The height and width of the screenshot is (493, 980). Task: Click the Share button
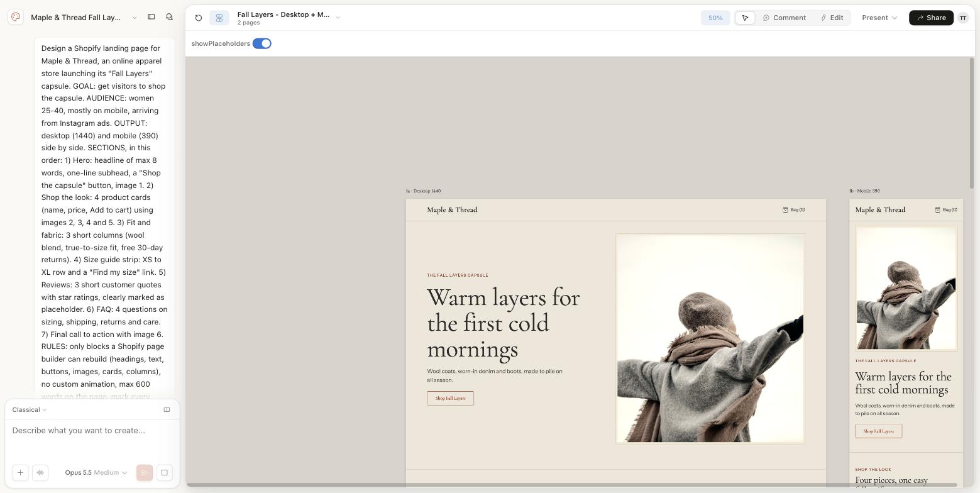coord(931,18)
